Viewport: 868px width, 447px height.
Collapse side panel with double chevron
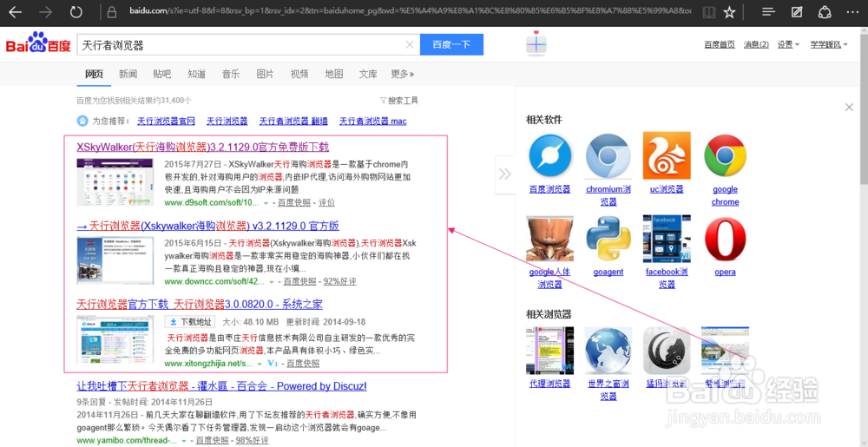504,174
